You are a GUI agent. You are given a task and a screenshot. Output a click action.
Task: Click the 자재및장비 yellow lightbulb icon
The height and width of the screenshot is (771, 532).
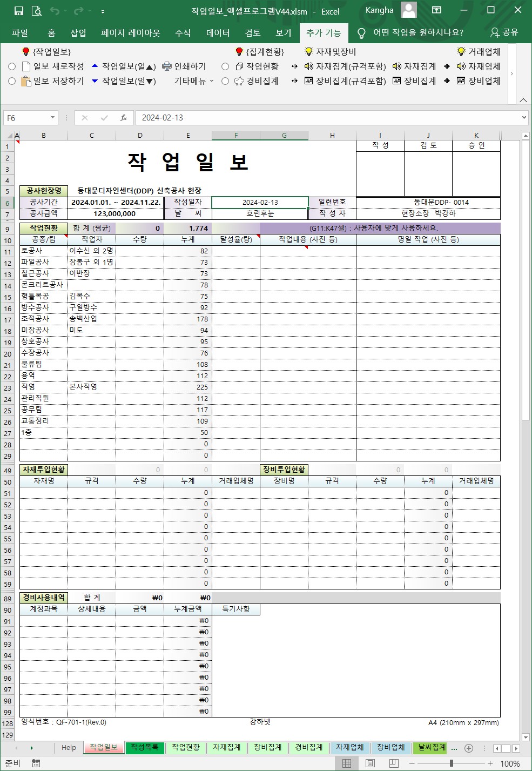pos(308,51)
